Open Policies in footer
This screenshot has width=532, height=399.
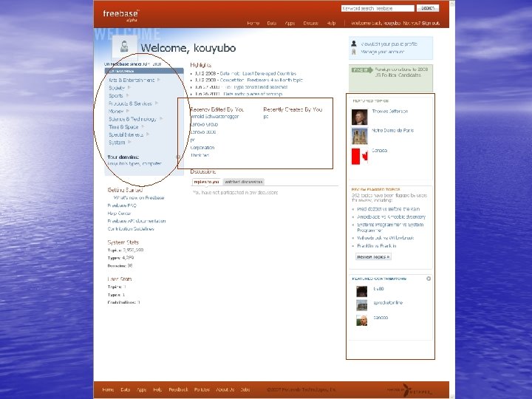pyautogui.click(x=202, y=389)
